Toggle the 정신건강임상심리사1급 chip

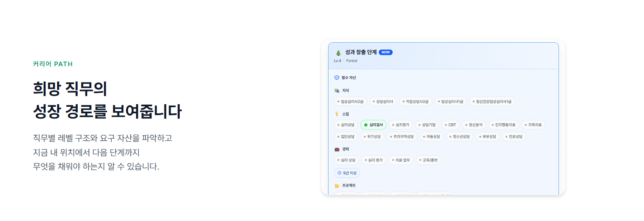tap(492, 102)
